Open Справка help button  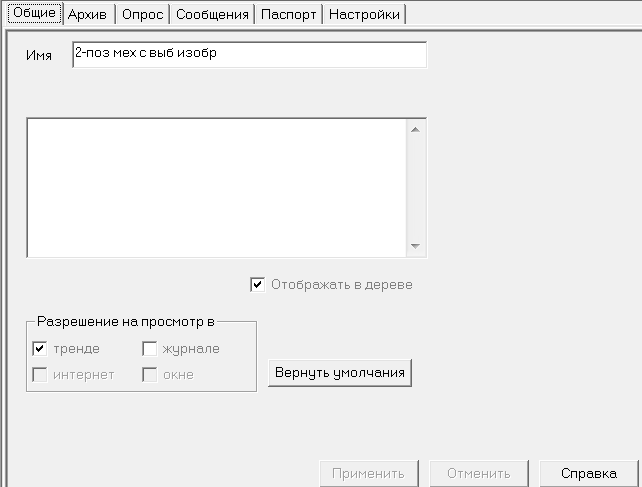coord(589,473)
